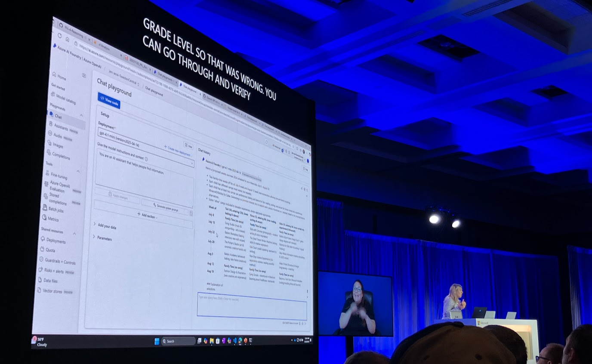Click the Apply changes button
Screen dimensions: 592x364
(117, 195)
